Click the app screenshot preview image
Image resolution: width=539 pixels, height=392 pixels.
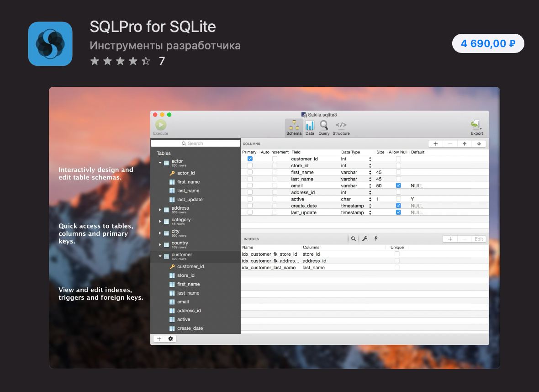[275, 228]
